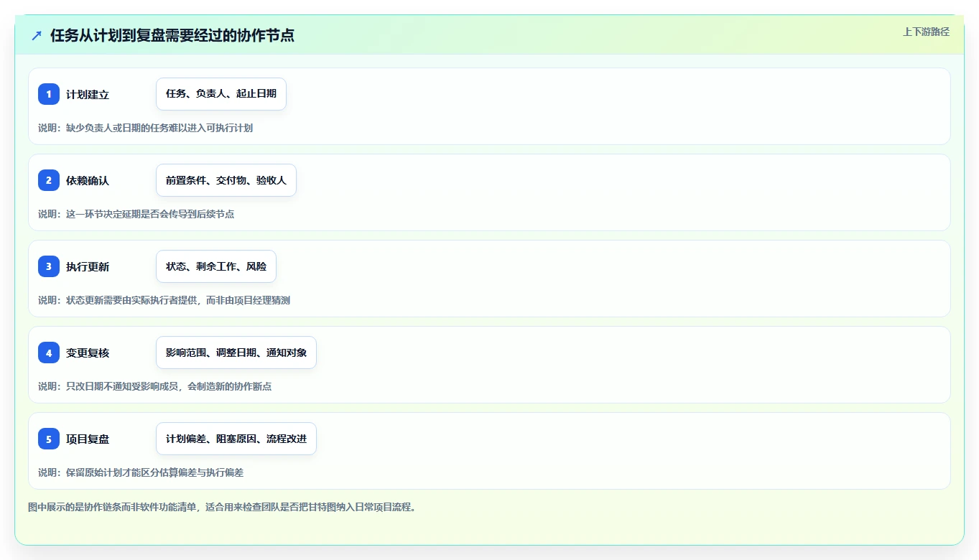The height and width of the screenshot is (560, 979).
Task: Click the 状态、剩余工作、风险 chip
Action: pyautogui.click(x=216, y=266)
